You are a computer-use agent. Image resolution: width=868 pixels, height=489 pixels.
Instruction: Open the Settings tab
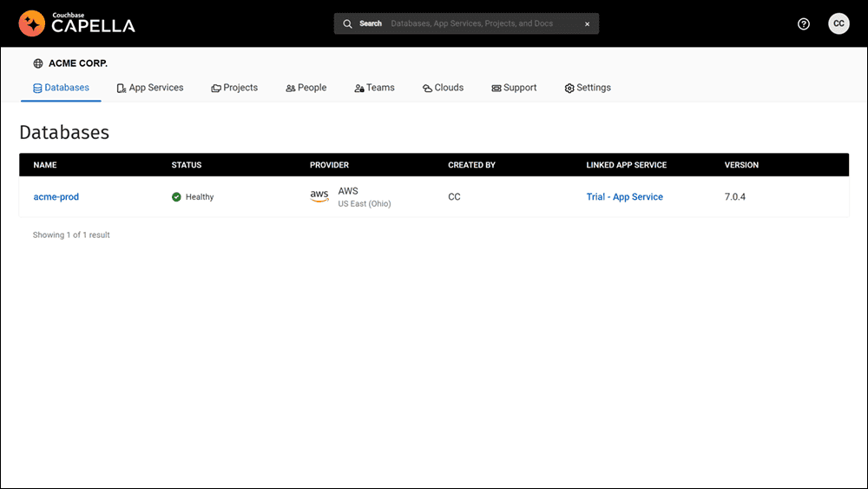pyautogui.click(x=588, y=88)
